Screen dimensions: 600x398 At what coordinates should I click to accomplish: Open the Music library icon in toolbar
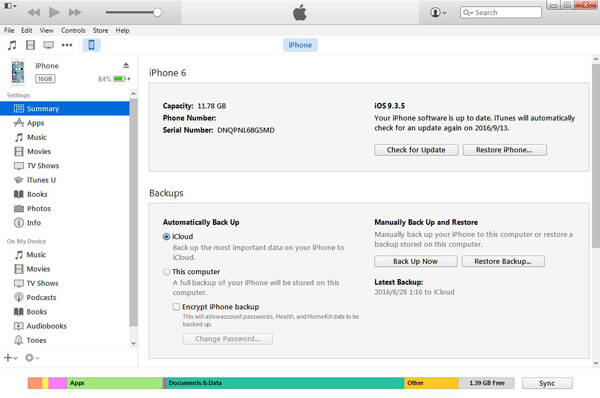click(12, 45)
